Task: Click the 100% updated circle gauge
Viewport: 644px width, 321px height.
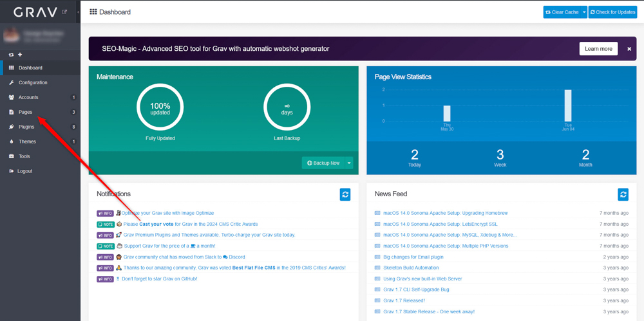Action: (160, 108)
